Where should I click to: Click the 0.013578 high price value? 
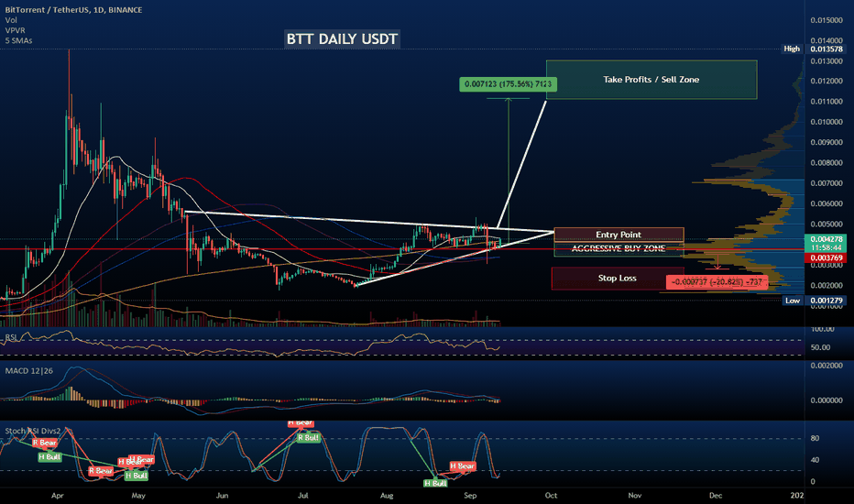pyautogui.click(x=827, y=49)
